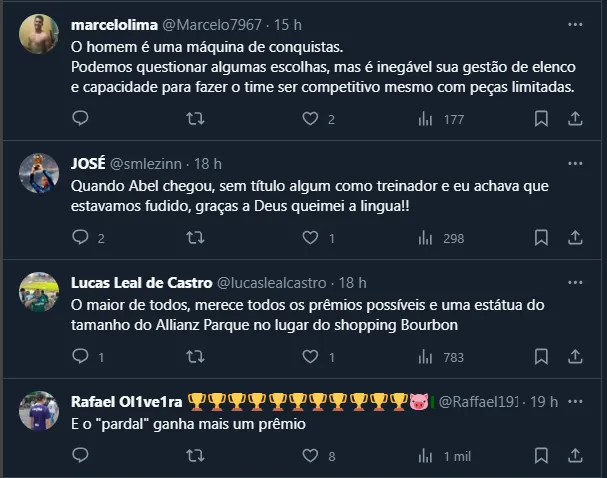This screenshot has height=478, width=607.
Task: Bookmark Rafael Ol1ve1ra's tweet
Action: 541,456
